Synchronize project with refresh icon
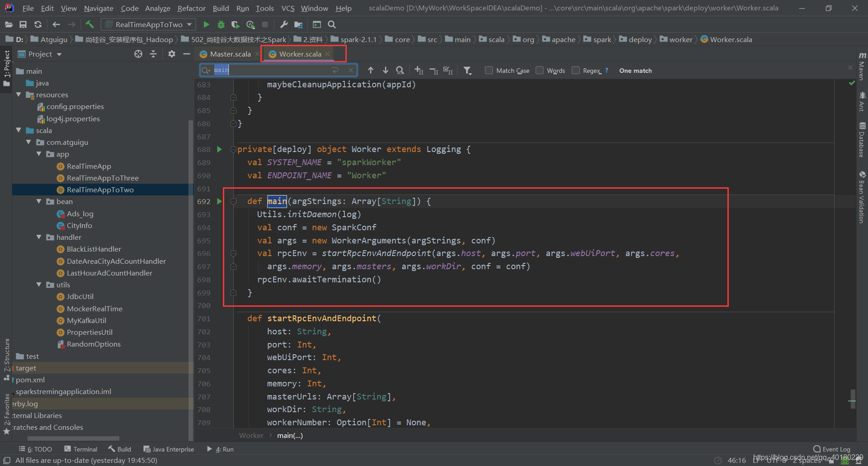 click(x=38, y=24)
